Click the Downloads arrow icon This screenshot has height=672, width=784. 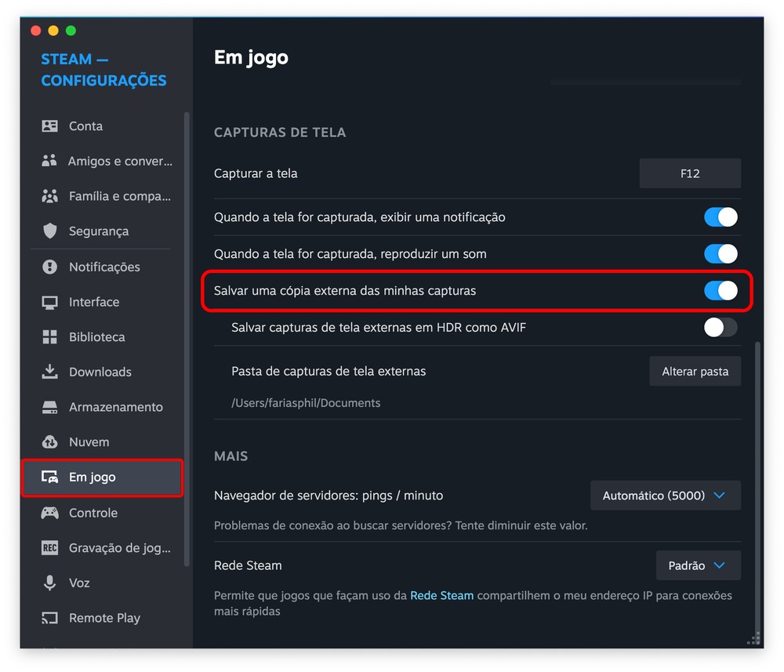(x=49, y=372)
